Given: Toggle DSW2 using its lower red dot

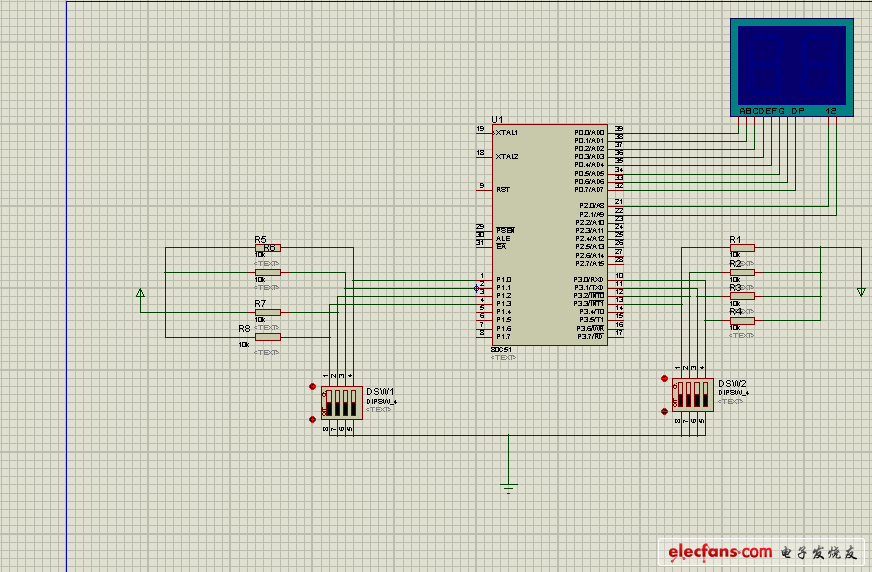Looking at the screenshot, I should click(664, 408).
